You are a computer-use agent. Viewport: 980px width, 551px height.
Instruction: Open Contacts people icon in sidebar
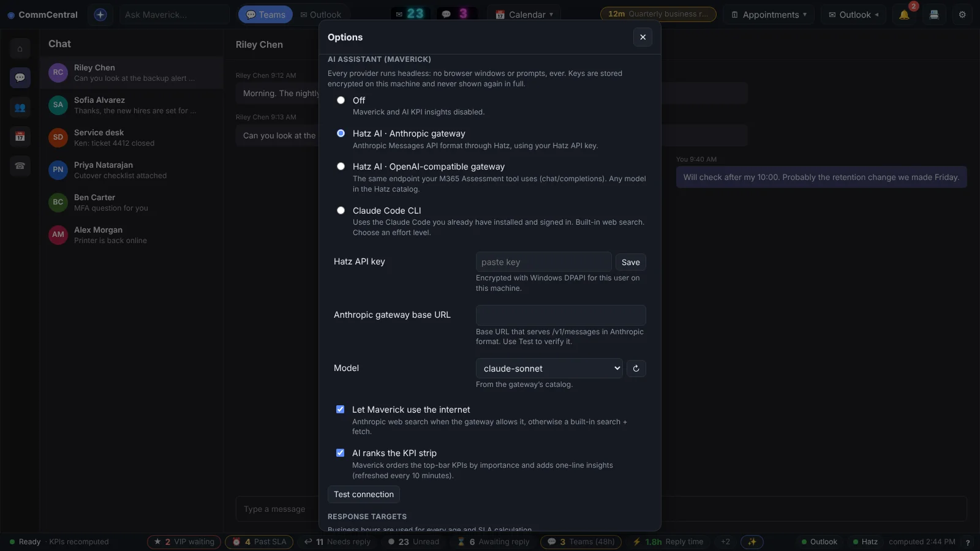(x=20, y=107)
